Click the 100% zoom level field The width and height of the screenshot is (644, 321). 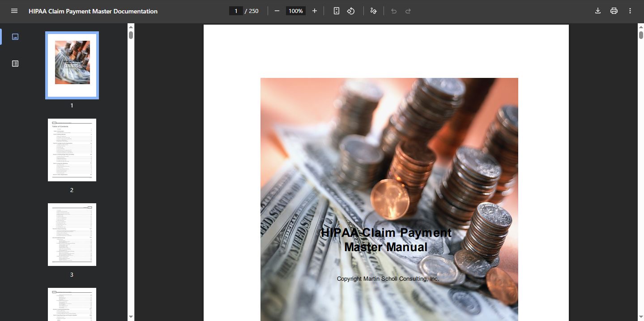(x=296, y=11)
